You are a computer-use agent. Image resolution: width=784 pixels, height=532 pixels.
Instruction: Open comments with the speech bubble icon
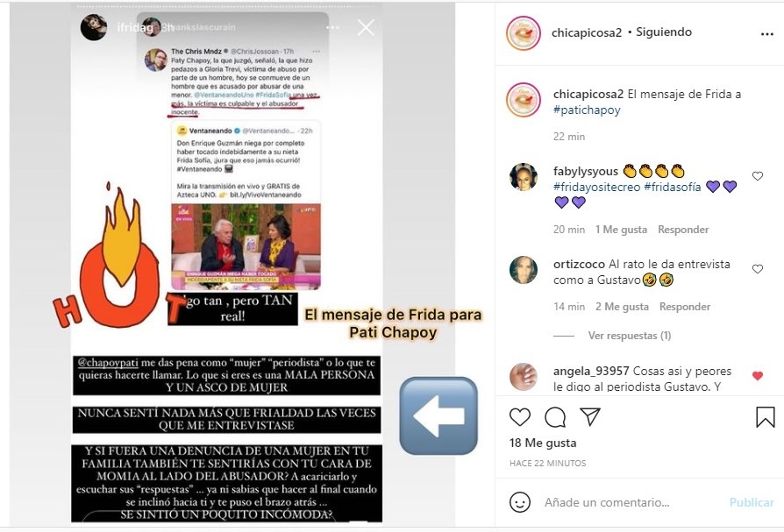tap(555, 417)
